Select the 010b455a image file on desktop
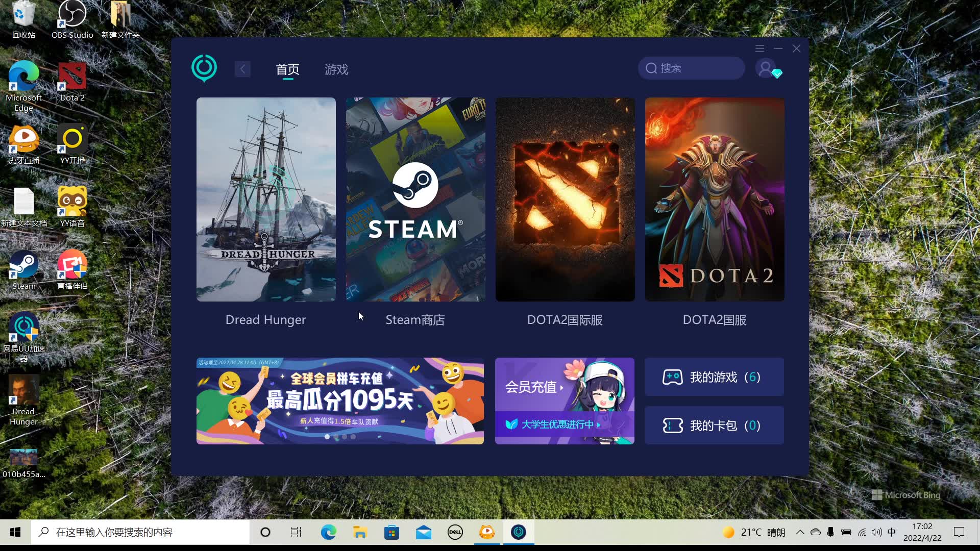This screenshot has height=551, width=980. [23, 463]
